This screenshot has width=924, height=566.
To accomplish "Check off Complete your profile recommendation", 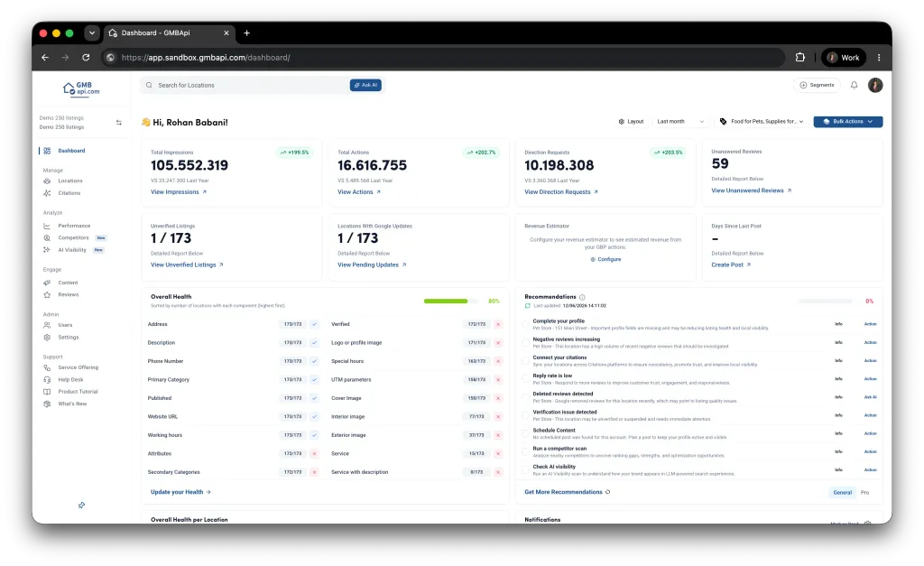I will [526, 324].
